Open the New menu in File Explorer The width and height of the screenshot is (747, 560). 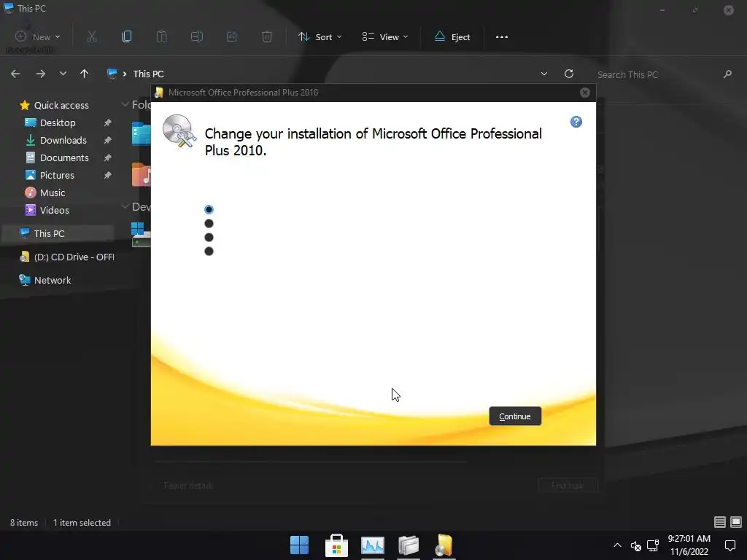[x=38, y=36]
